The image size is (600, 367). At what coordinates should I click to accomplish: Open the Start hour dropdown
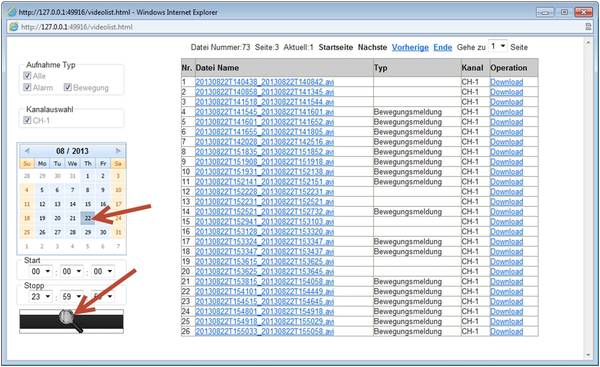click(x=41, y=271)
